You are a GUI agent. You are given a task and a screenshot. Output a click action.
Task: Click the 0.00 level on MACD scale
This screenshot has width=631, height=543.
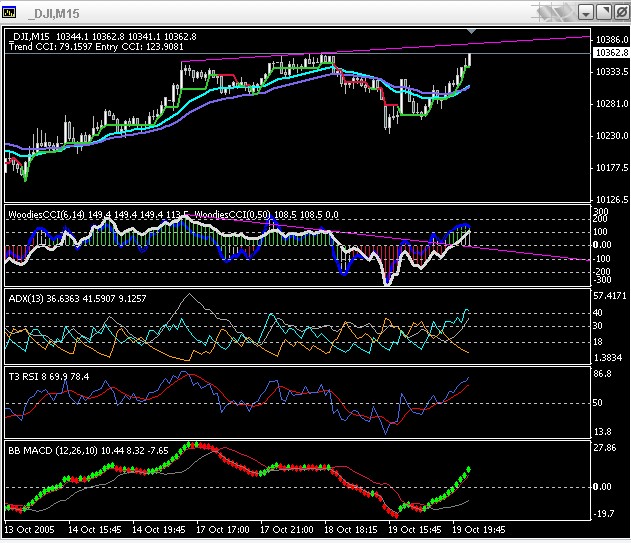click(602, 487)
